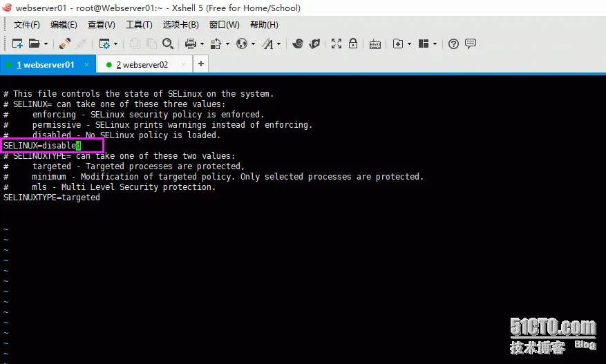Open the 查看(V) menu
606x364 pixels.
[x=102, y=25]
